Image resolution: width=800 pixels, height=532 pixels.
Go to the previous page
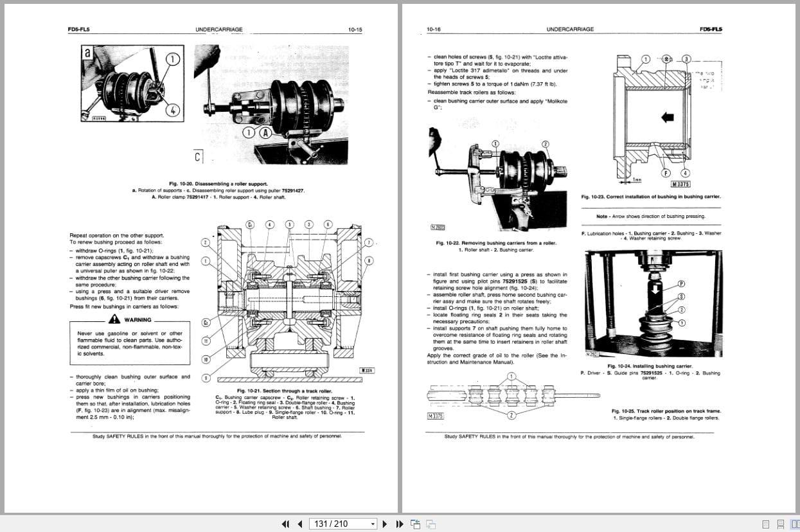pos(299,524)
